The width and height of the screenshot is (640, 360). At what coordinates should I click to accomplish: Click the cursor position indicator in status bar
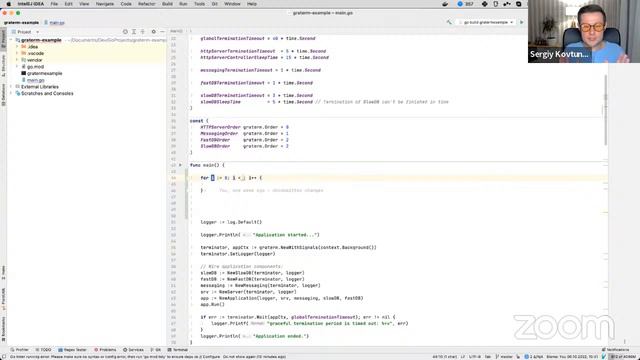pos(444,357)
